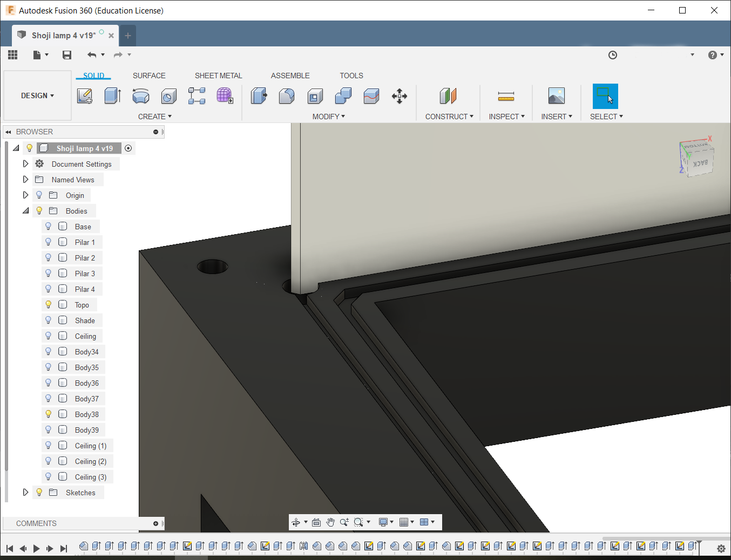The height and width of the screenshot is (560, 731).
Task: Click the Undo arrow
Action: click(x=92, y=54)
